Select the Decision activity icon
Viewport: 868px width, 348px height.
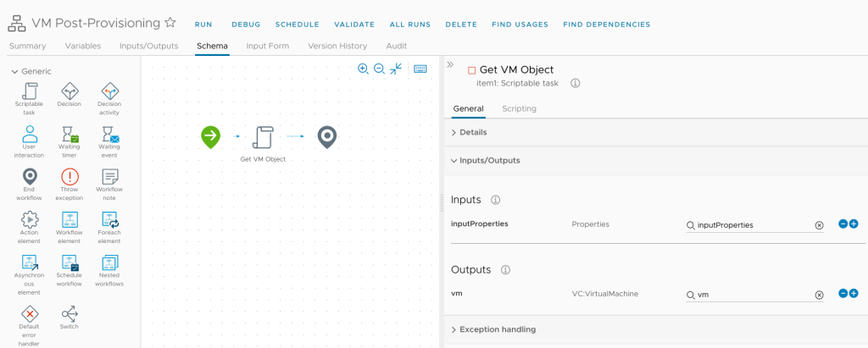coord(109,91)
